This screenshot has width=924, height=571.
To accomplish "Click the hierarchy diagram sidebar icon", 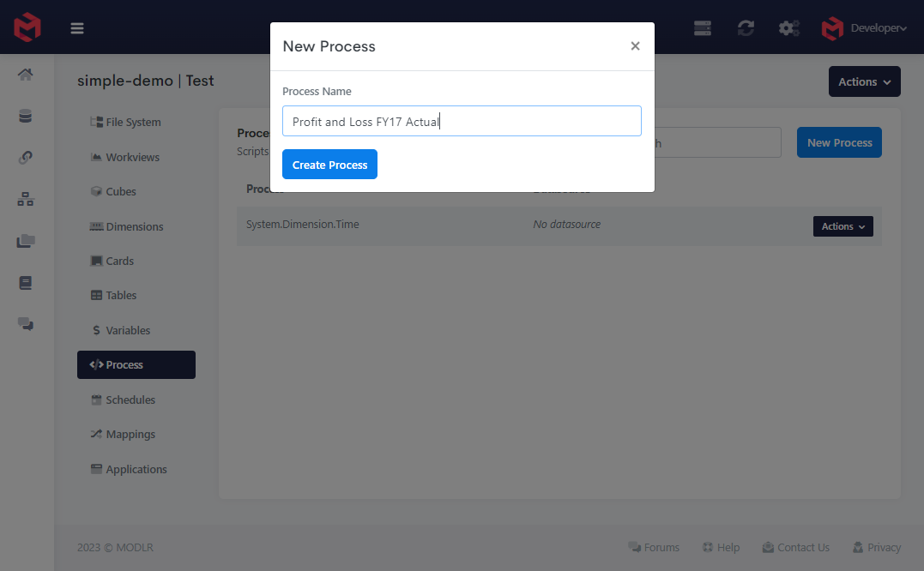I will pos(26,199).
